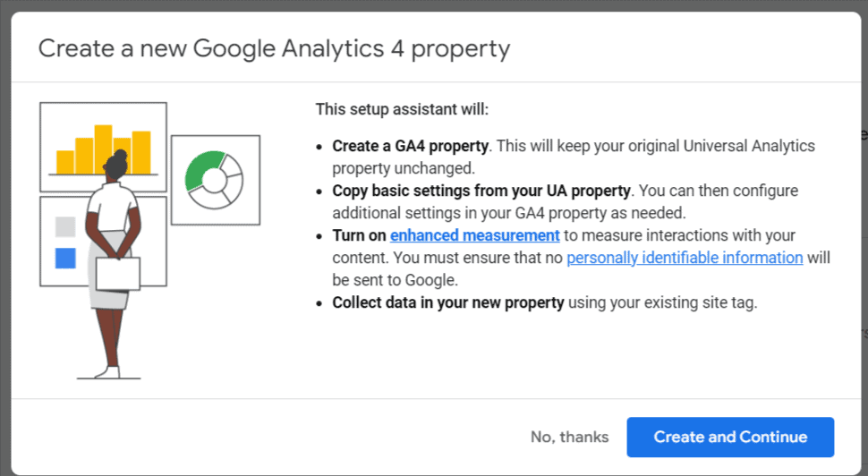
Task: Click the dialog title 'Create a new Google Analytics 4 property'
Action: [274, 48]
